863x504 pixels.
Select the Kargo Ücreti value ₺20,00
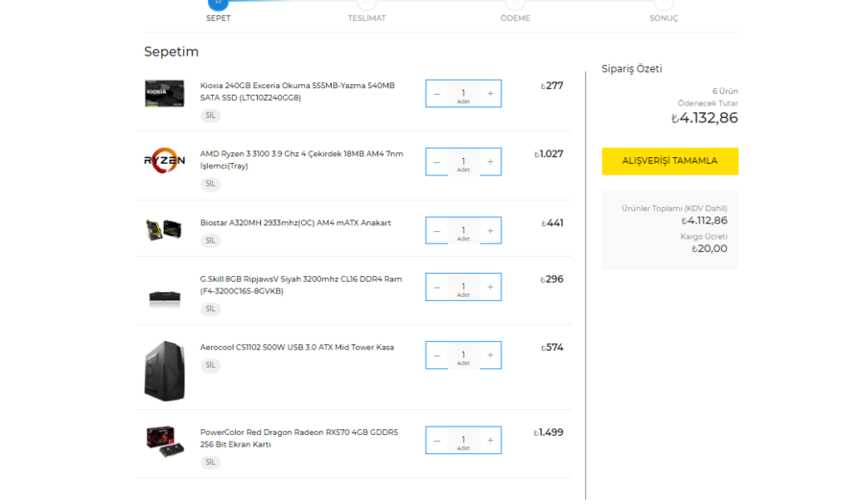710,249
